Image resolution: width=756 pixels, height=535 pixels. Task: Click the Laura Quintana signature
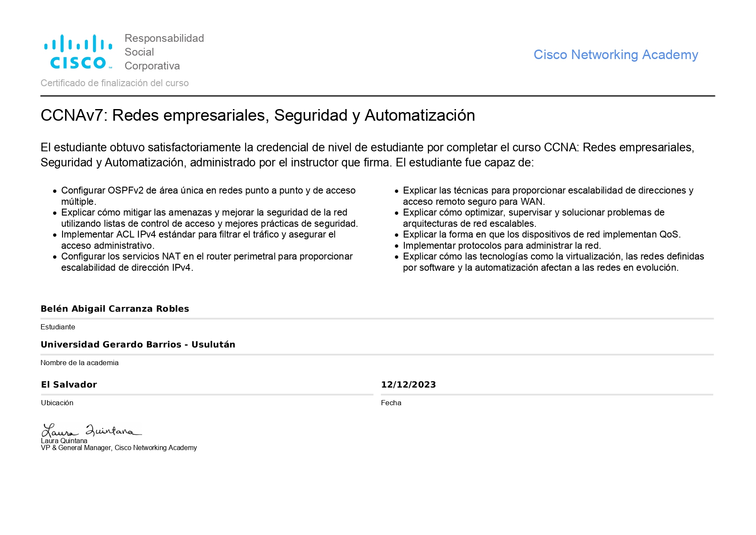[x=91, y=430]
